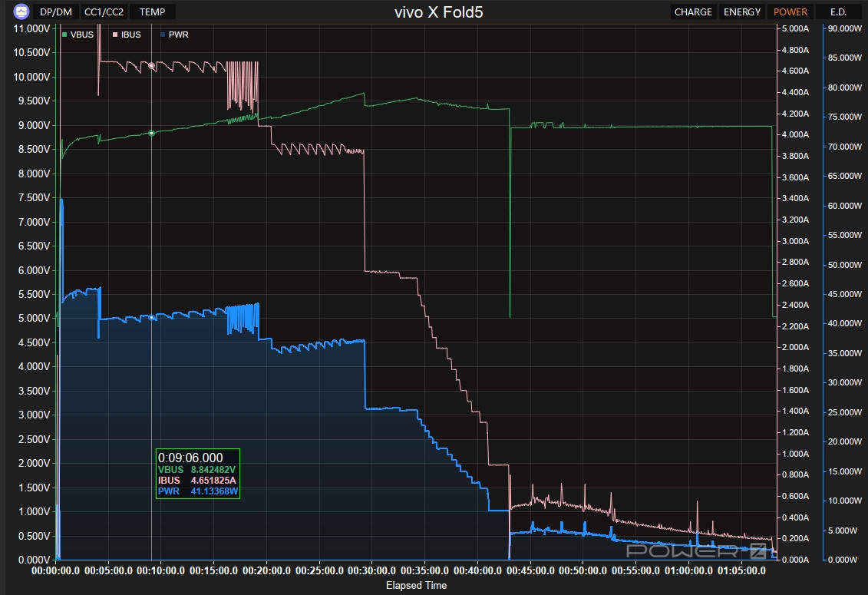Click the 00:30:00.0 time axis label
This screenshot has height=595, width=868.
coord(371,570)
